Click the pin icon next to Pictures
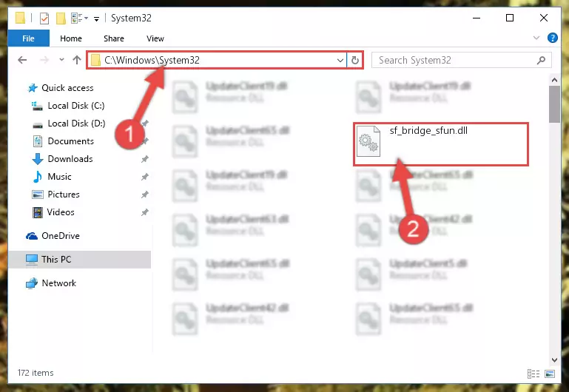569x392 pixels. pyautogui.click(x=144, y=195)
